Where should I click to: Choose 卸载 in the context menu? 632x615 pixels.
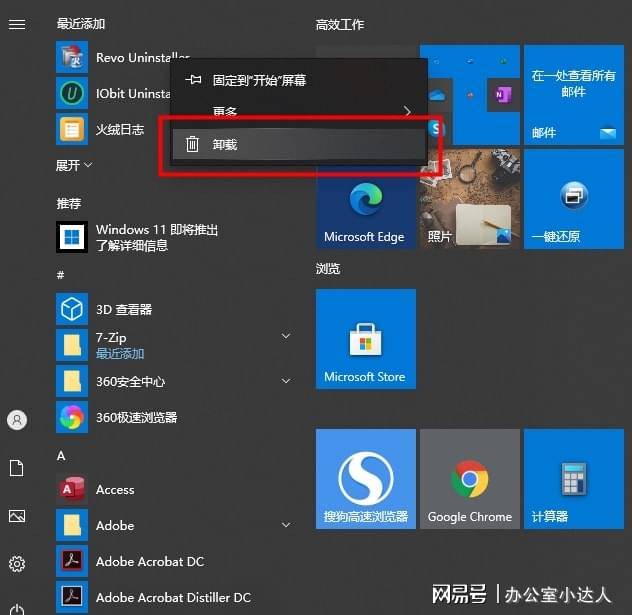(299, 144)
